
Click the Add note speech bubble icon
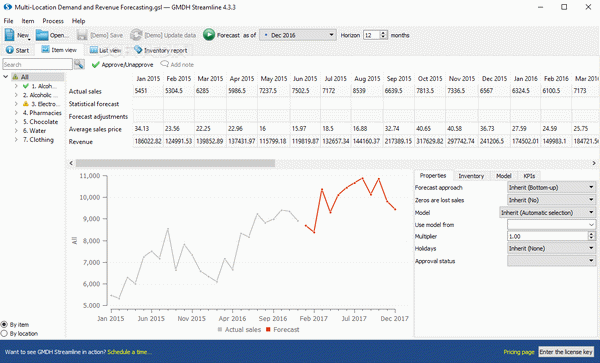pos(164,64)
